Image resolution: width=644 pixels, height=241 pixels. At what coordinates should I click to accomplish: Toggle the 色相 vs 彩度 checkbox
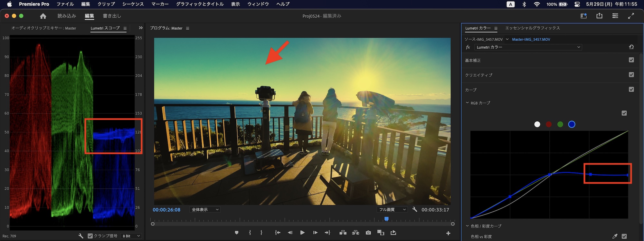tap(624, 236)
